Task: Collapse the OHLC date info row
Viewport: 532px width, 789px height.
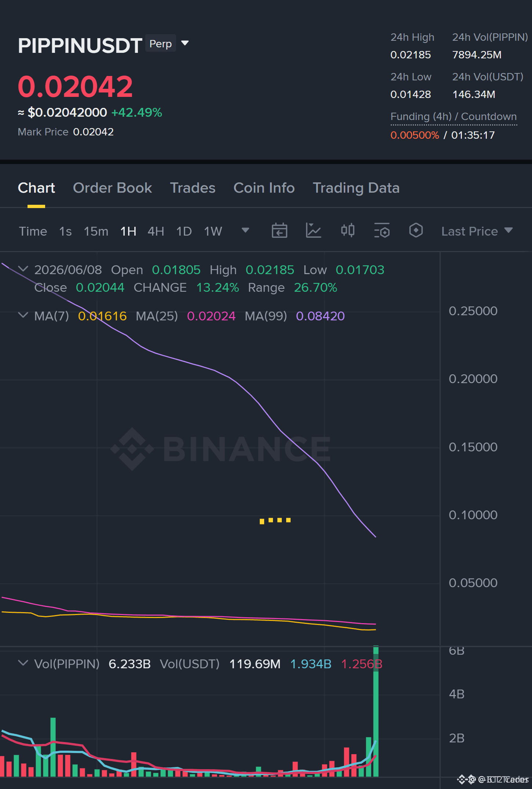Action: pos(23,269)
